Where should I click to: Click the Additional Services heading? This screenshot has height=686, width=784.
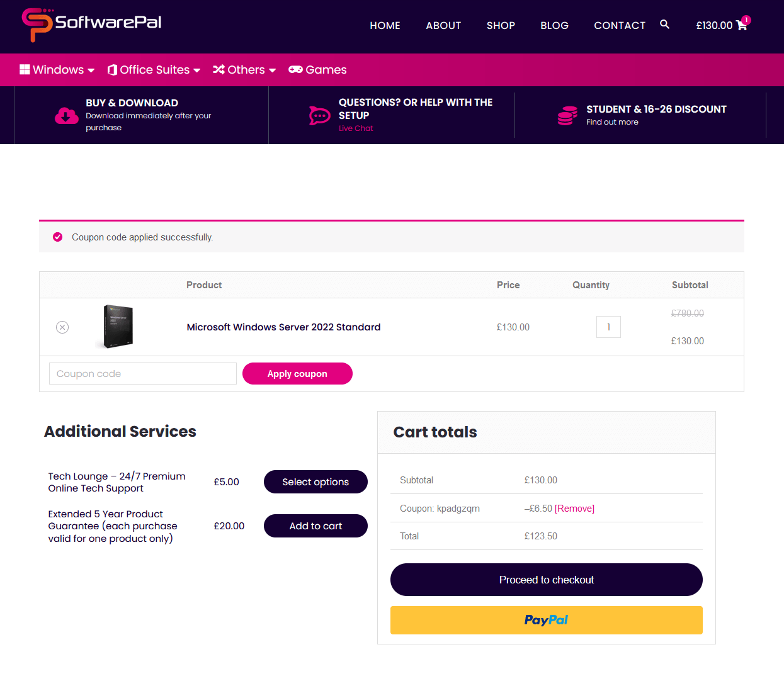[x=120, y=431]
